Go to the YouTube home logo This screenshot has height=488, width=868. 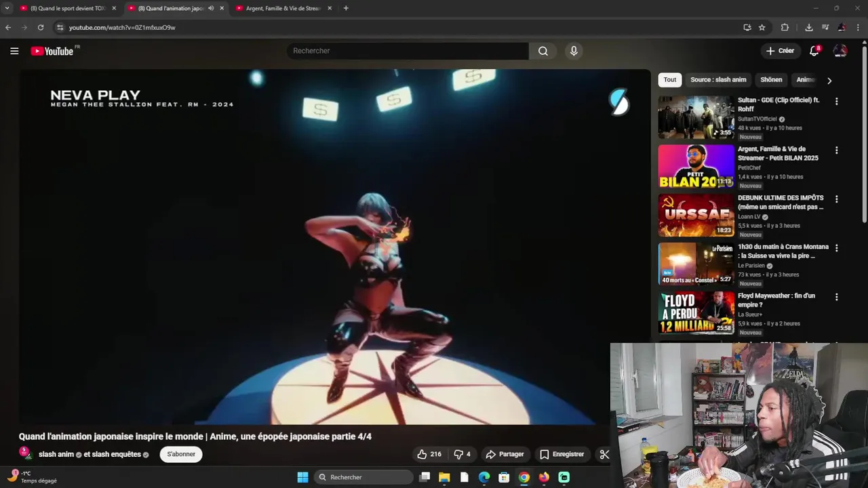tap(52, 51)
